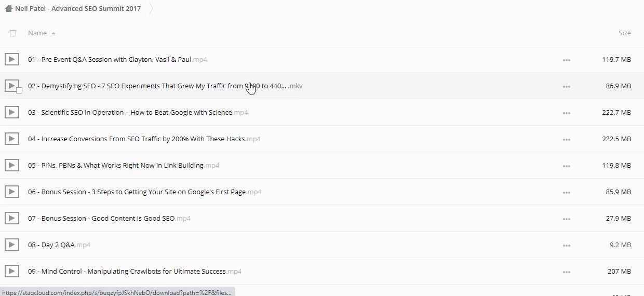
Task: Open more actions for 09 Mind Control
Action: [x=566, y=272]
